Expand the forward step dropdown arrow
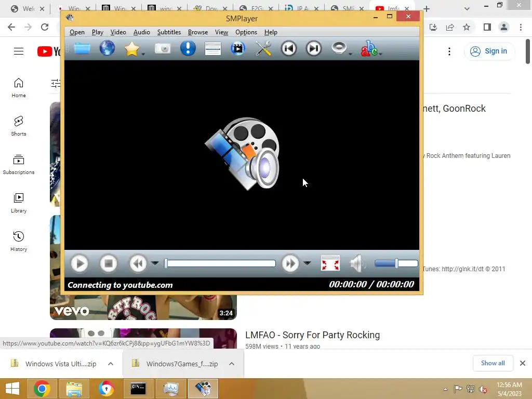532x399 pixels. [307, 263]
